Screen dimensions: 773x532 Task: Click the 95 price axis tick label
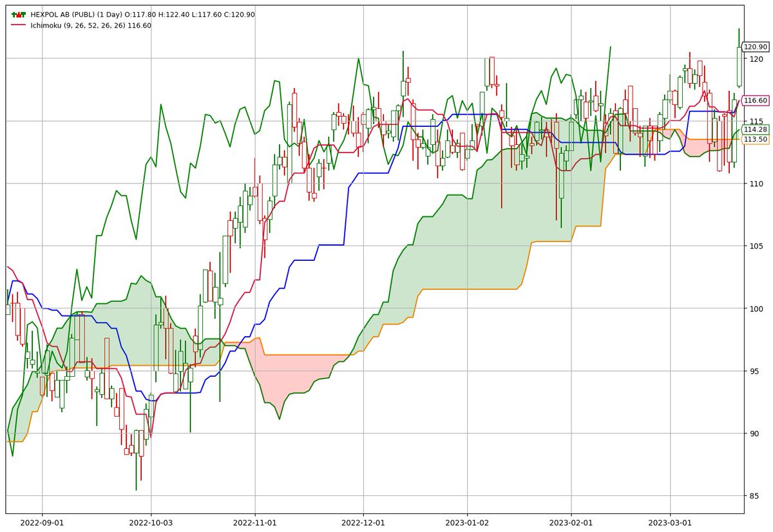(754, 371)
